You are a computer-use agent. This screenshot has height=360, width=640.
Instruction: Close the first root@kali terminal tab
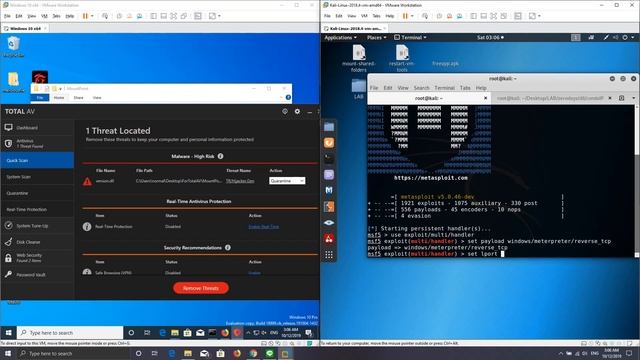485,98
